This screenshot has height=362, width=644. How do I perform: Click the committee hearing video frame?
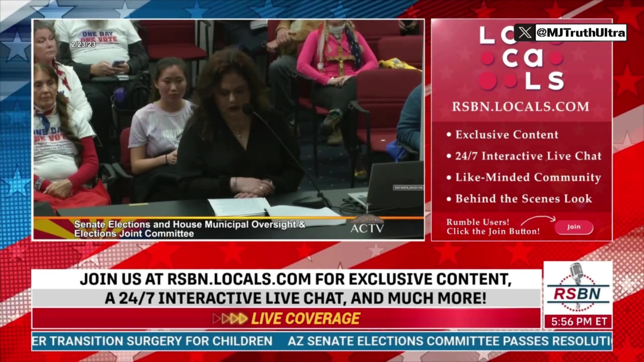(x=228, y=130)
